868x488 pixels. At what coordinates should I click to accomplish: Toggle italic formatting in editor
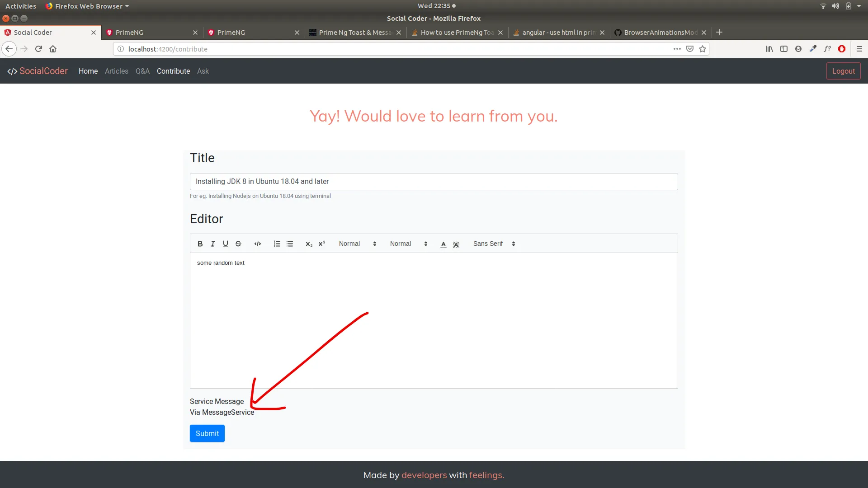pyautogui.click(x=212, y=244)
